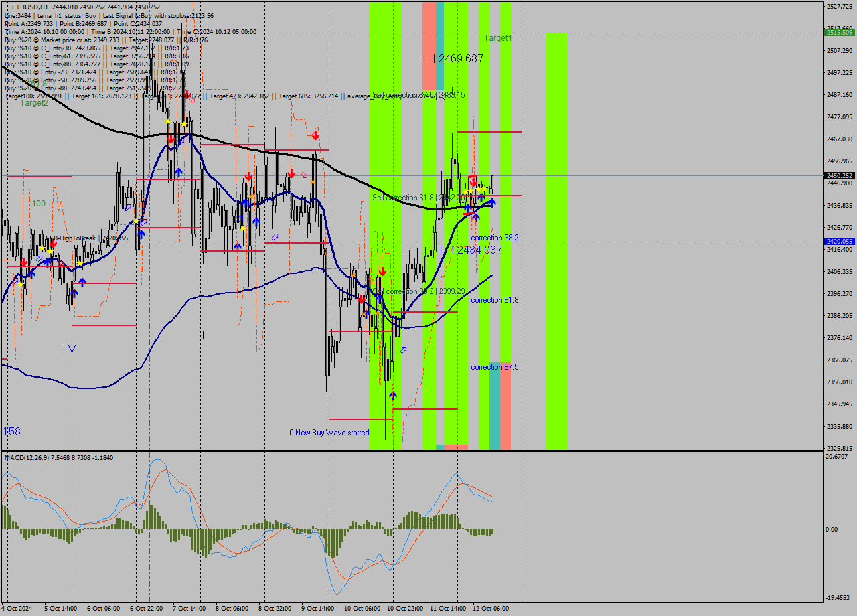The height and width of the screenshot is (616, 857).
Task: Click the 'FSB-HighToBreak | 2420.055' label
Action: [86, 238]
